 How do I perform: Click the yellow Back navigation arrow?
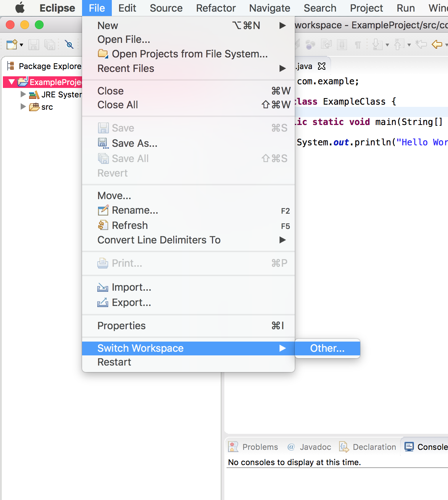point(437,44)
